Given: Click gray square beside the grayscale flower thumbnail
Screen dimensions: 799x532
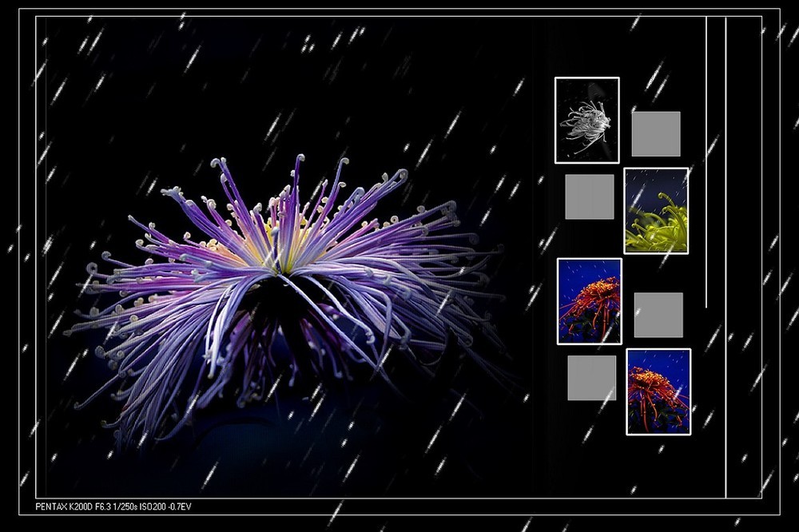Looking at the screenshot, I should point(656,133).
